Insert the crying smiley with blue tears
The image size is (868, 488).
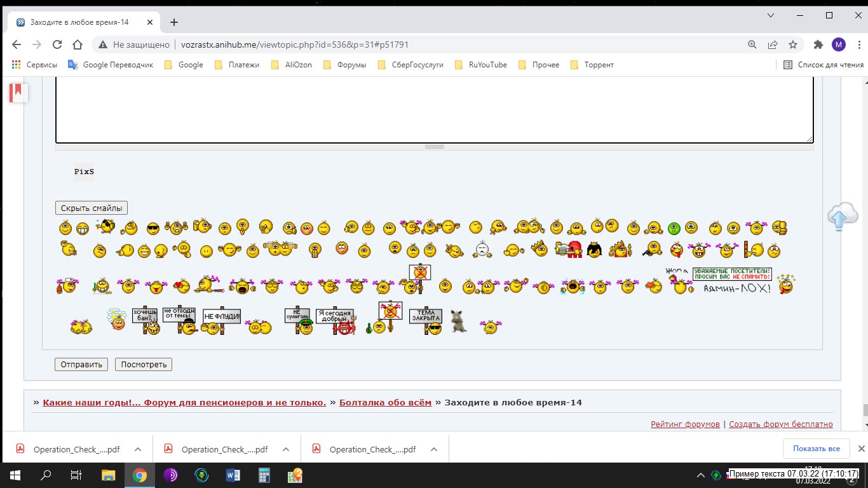coord(573,287)
